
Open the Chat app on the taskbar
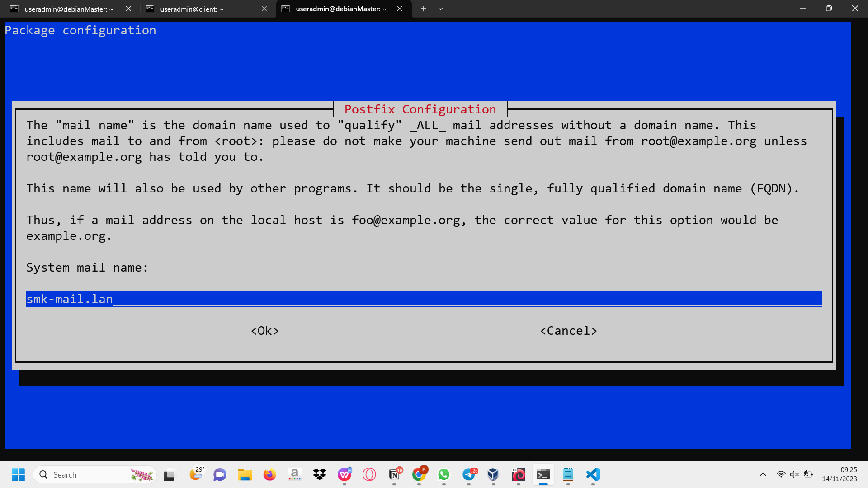point(220,474)
